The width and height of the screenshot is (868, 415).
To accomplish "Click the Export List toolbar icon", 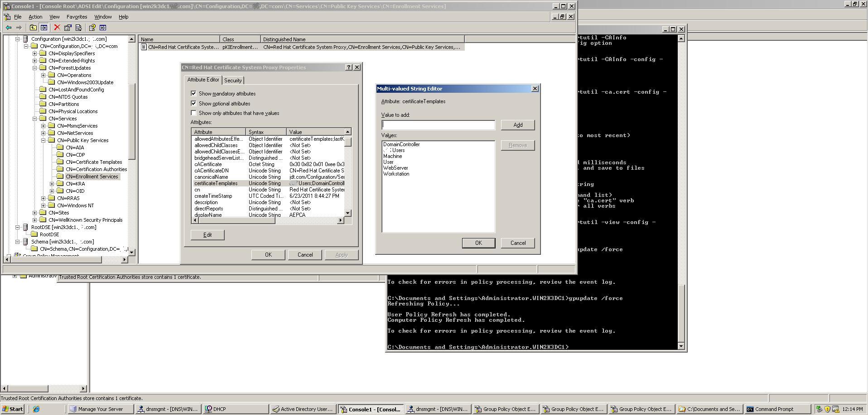I will [79, 28].
